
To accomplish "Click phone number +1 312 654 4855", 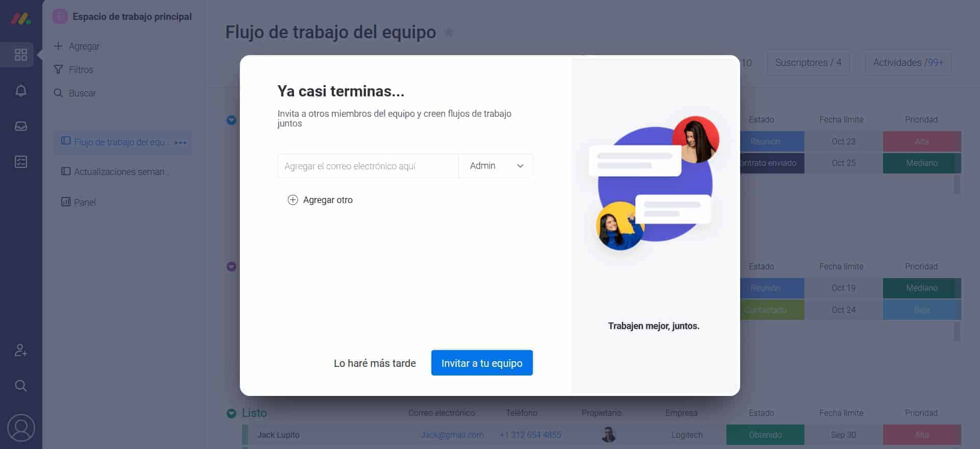I will pos(530,435).
